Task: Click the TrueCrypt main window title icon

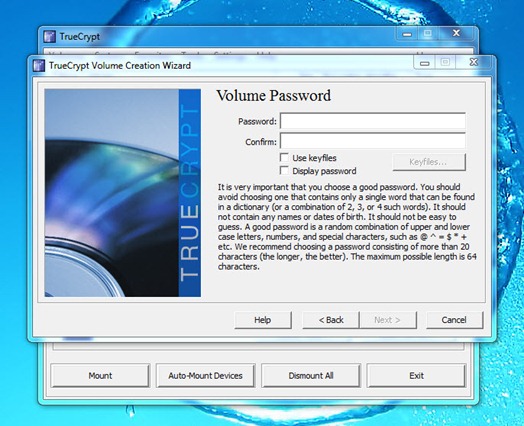Action: 49,36
